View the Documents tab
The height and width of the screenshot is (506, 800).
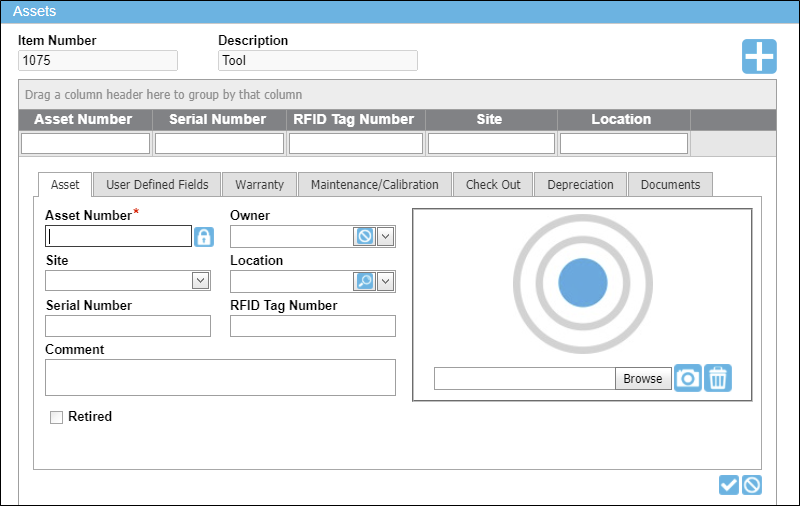[670, 185]
